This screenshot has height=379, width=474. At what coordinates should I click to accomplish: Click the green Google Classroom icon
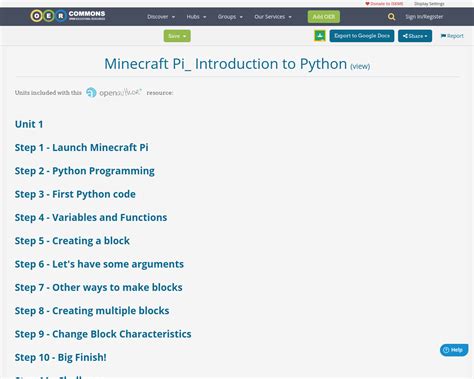coord(320,36)
